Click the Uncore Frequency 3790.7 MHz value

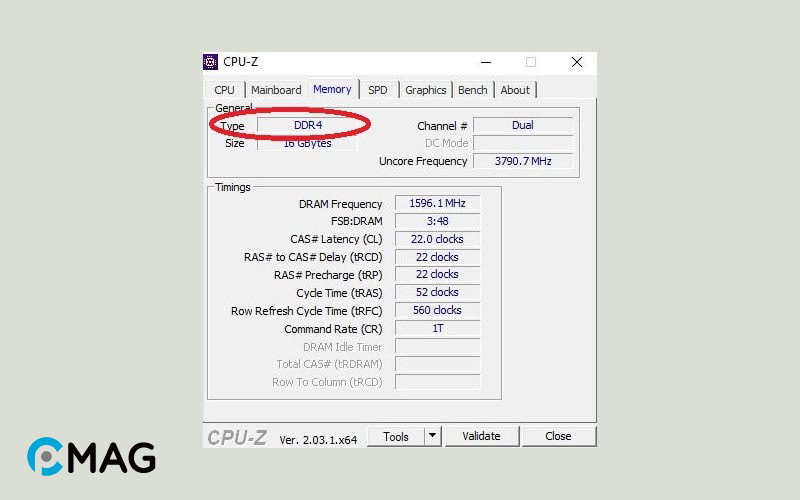(523, 161)
